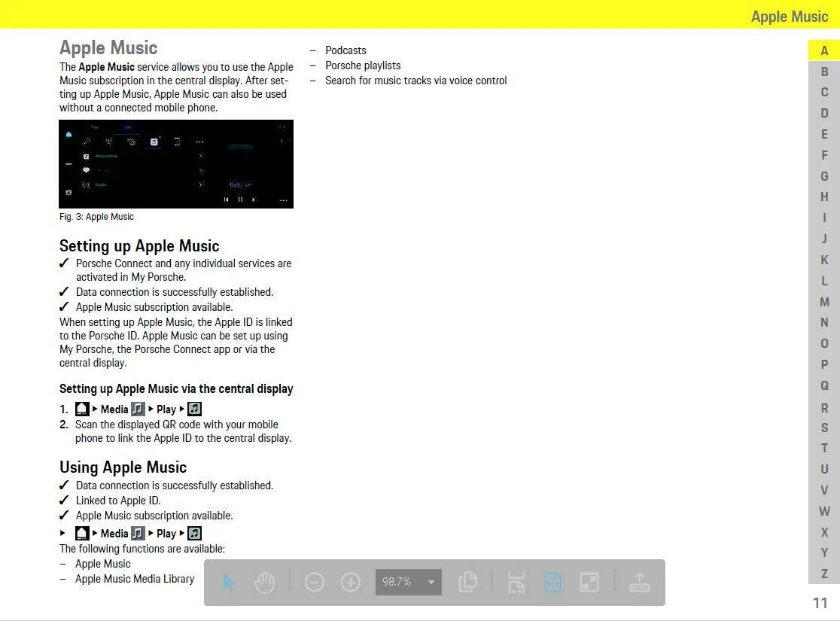
Task: Click the 'Porsche playlists' list entry
Action: pos(363,65)
